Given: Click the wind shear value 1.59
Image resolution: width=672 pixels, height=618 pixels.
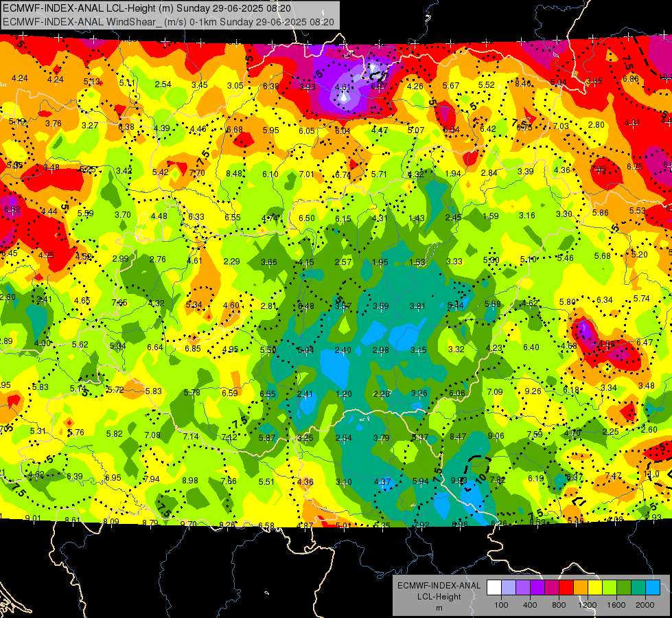Looking at the screenshot, I should tap(491, 216).
